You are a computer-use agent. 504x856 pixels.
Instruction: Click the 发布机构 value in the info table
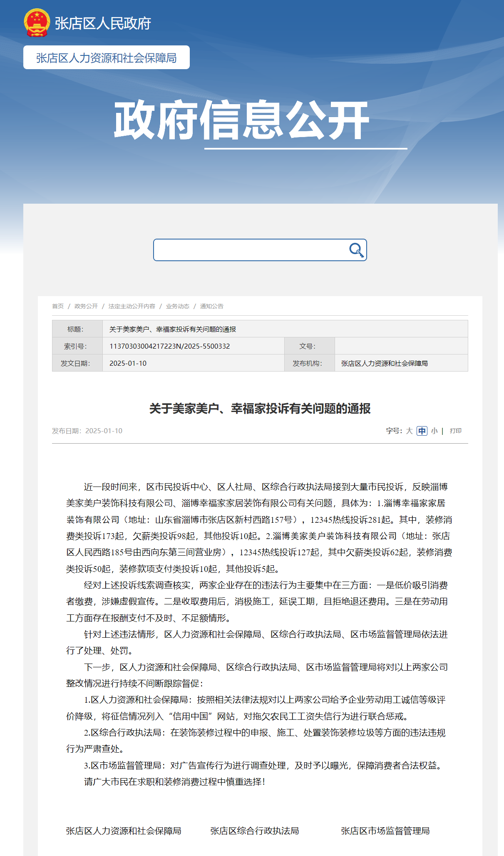384,363
